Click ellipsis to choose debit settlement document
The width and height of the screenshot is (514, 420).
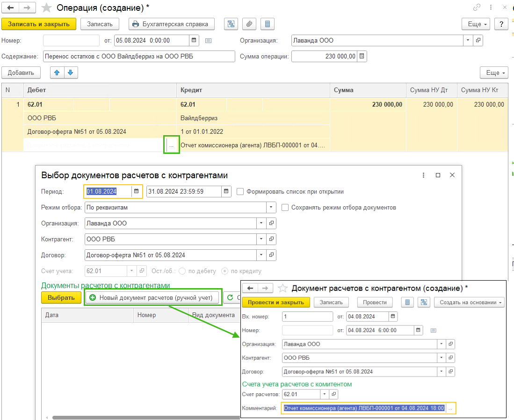172,145
